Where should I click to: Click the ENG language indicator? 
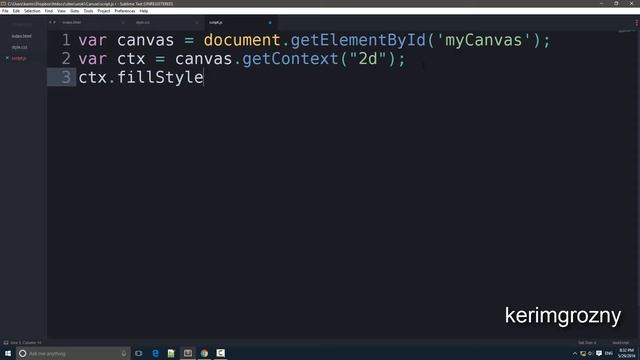pyautogui.click(x=609, y=353)
